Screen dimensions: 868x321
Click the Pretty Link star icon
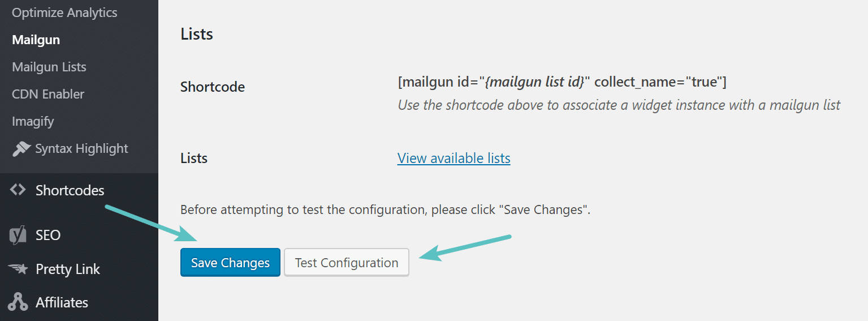(x=18, y=269)
